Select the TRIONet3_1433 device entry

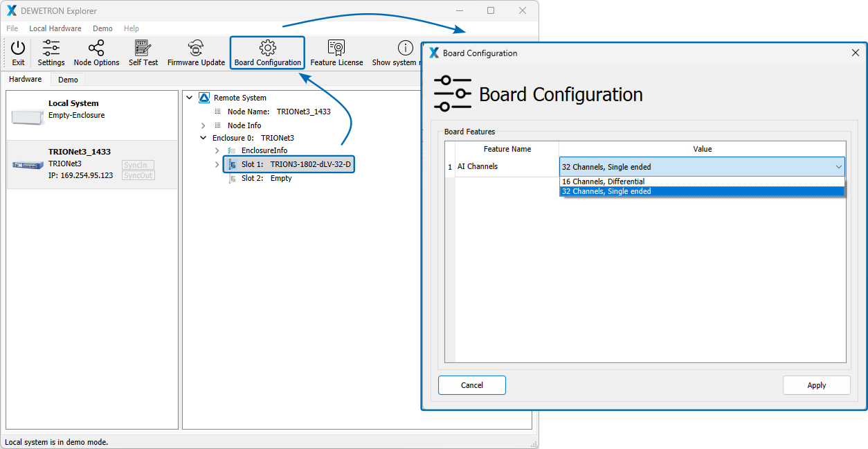(92, 164)
